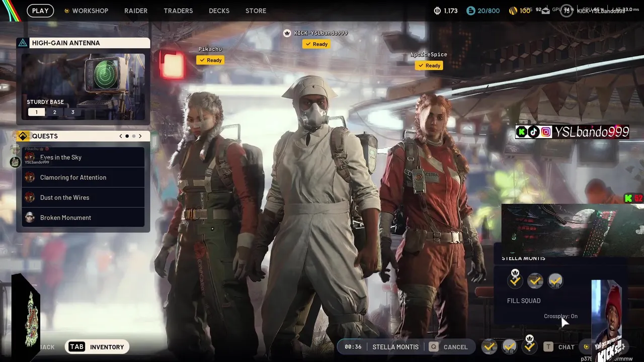This screenshot has width=644, height=362.
Task: Open the TRADERS tab
Action: pyautogui.click(x=178, y=11)
